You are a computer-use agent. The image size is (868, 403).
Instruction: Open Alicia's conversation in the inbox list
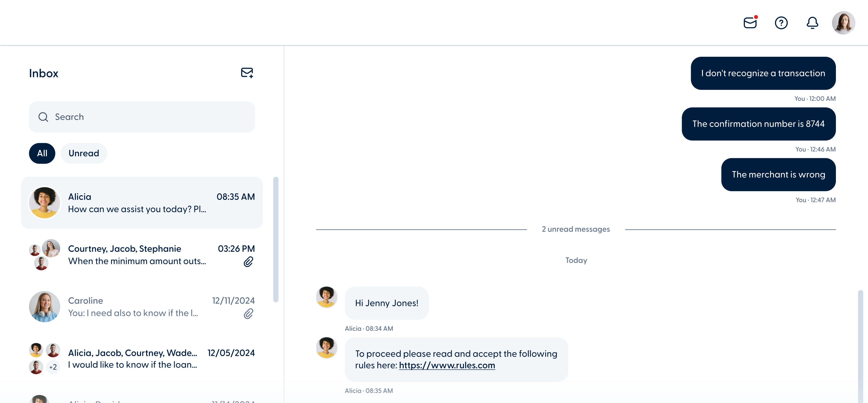tap(142, 203)
